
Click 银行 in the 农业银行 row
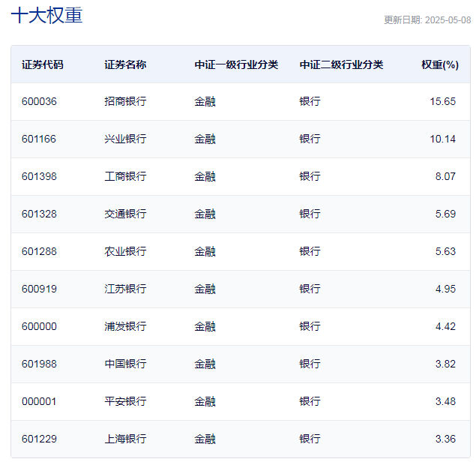[x=310, y=251]
